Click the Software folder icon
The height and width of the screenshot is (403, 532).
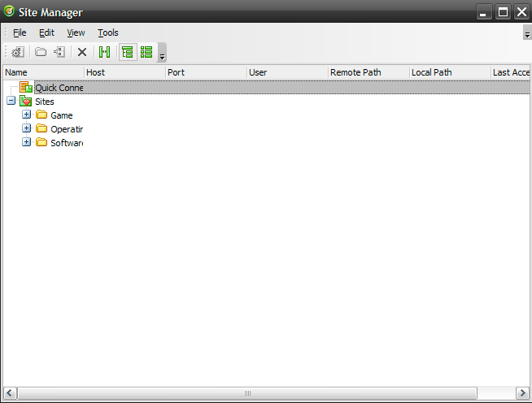click(41, 142)
